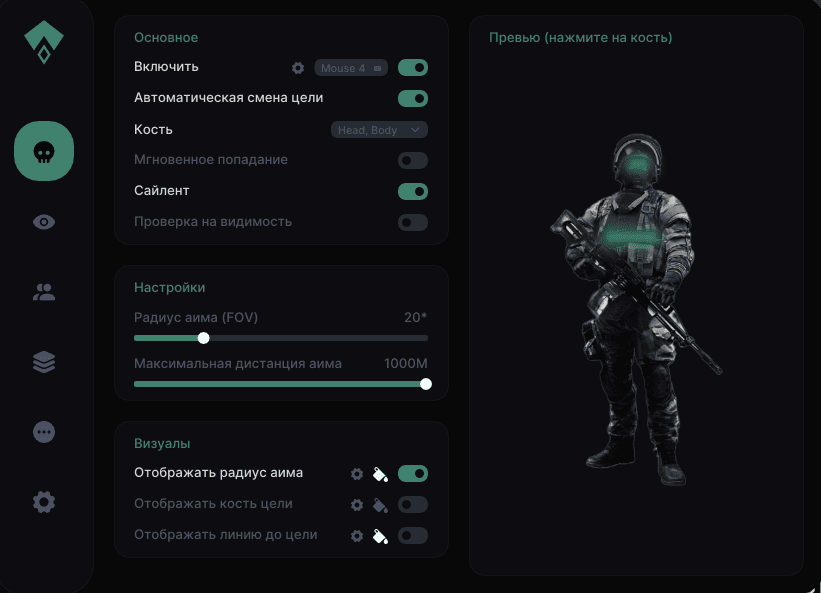The height and width of the screenshot is (593, 821).
Task: Click the gear icon next to Включить
Action: (x=298, y=68)
